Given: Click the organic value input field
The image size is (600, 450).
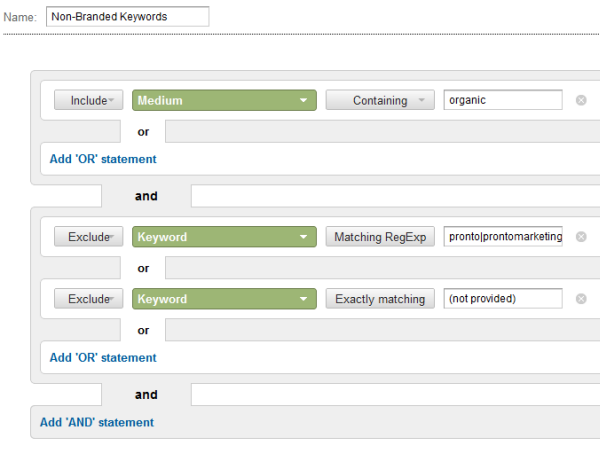Looking at the screenshot, I should [503, 100].
